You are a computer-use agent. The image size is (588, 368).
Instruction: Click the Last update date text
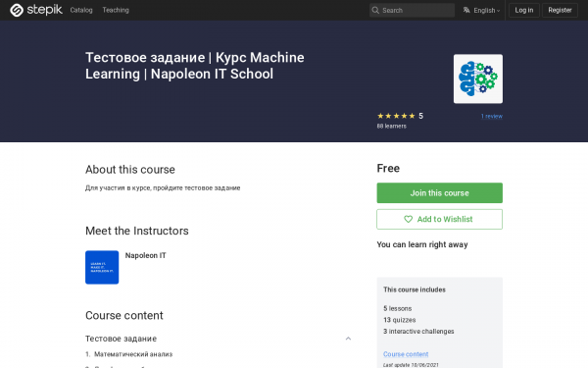pos(411,365)
